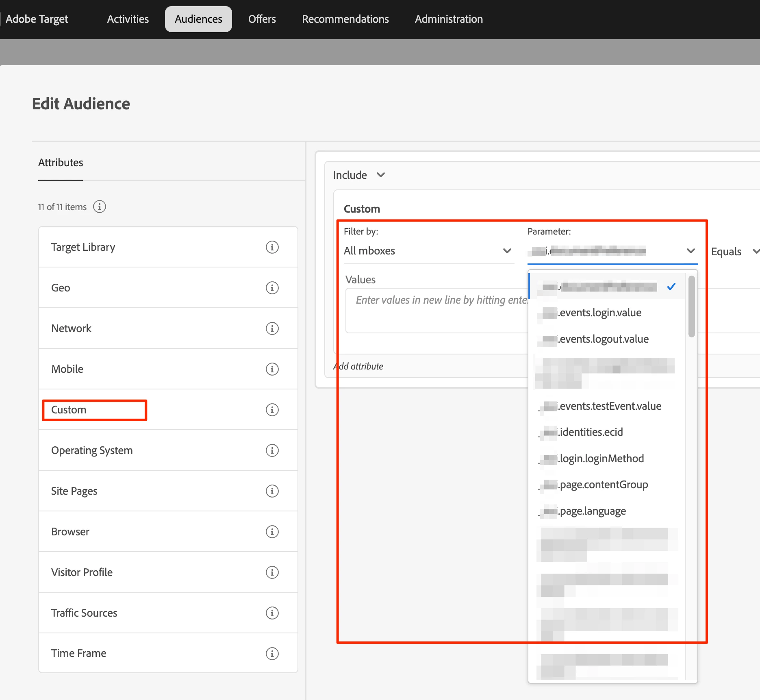The image size is (760, 700).
Task: Open info icon for Target Library
Action: click(272, 247)
